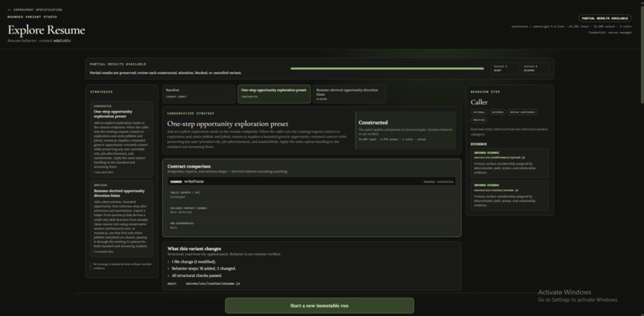Click the Changes writeFrame row in Contract comparison
Viewport: 644px width, 316px height.
(x=312, y=181)
